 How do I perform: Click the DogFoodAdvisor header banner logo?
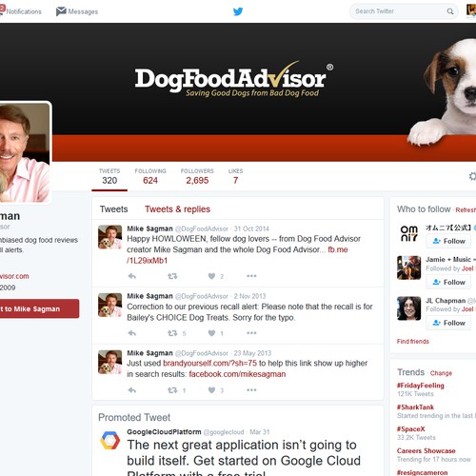pos(234,79)
